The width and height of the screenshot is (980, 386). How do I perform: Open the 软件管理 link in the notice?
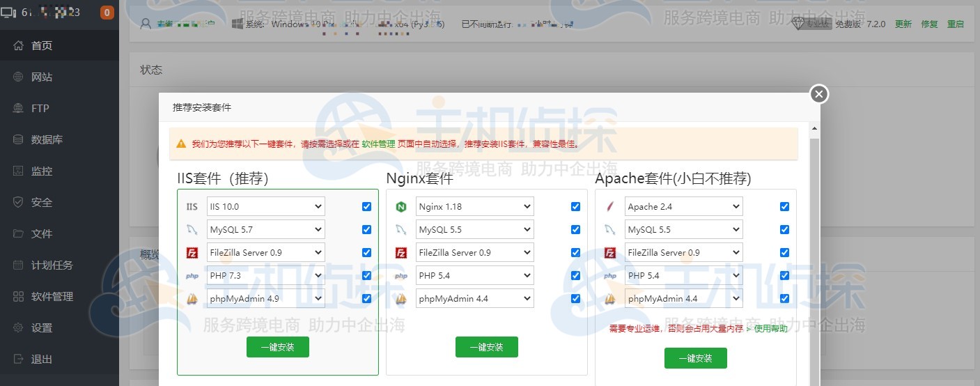click(x=378, y=144)
